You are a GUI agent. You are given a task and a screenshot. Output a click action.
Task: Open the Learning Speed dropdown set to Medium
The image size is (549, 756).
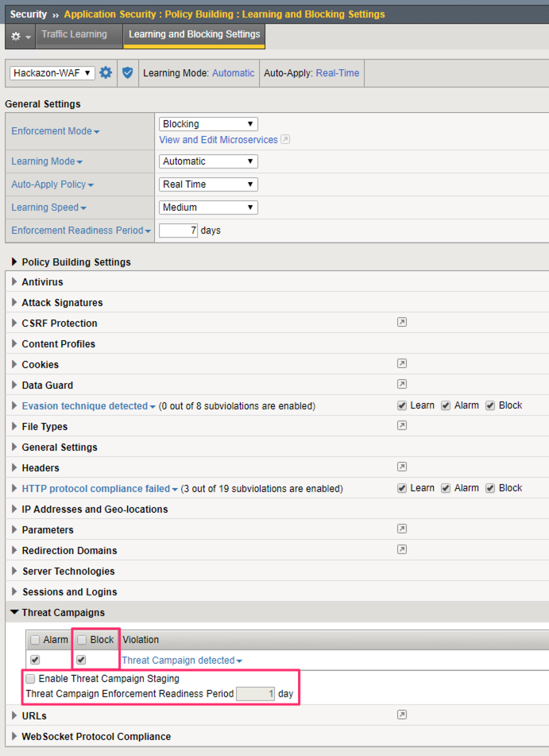coord(208,207)
